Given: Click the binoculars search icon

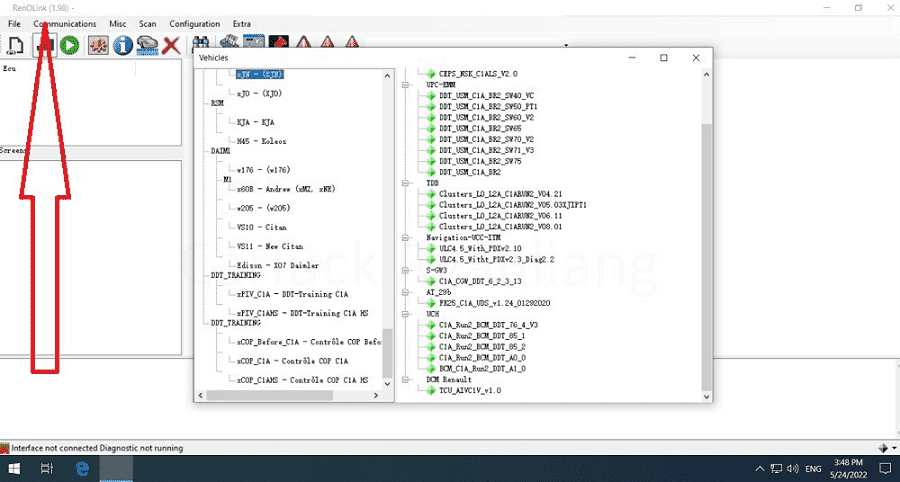Looking at the screenshot, I should pos(200,43).
